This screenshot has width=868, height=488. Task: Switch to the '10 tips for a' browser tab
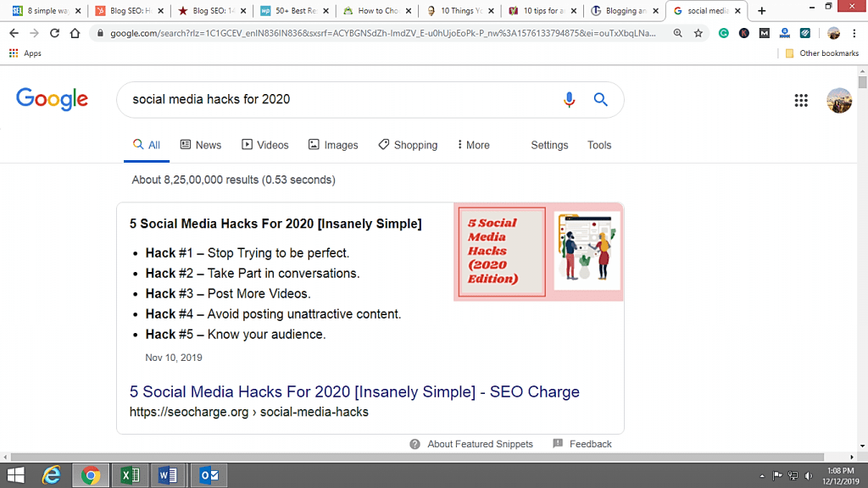[542, 10]
